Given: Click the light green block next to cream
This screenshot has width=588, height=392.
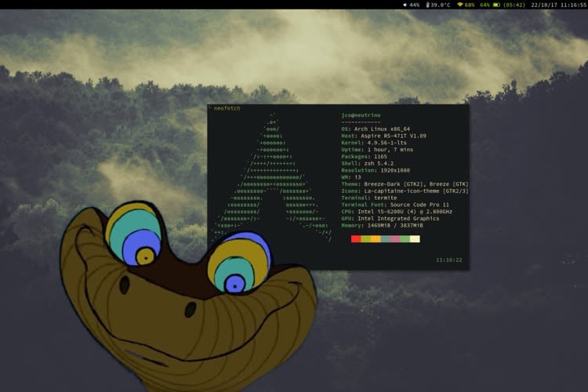Looking at the screenshot, I should coord(405,239).
